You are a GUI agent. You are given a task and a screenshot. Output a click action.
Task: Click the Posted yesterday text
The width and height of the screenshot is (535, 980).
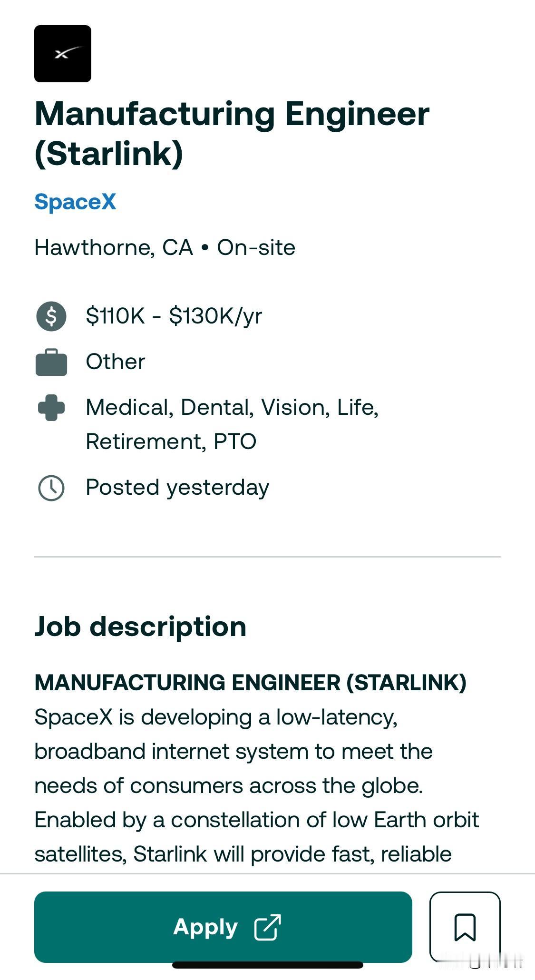[177, 488]
